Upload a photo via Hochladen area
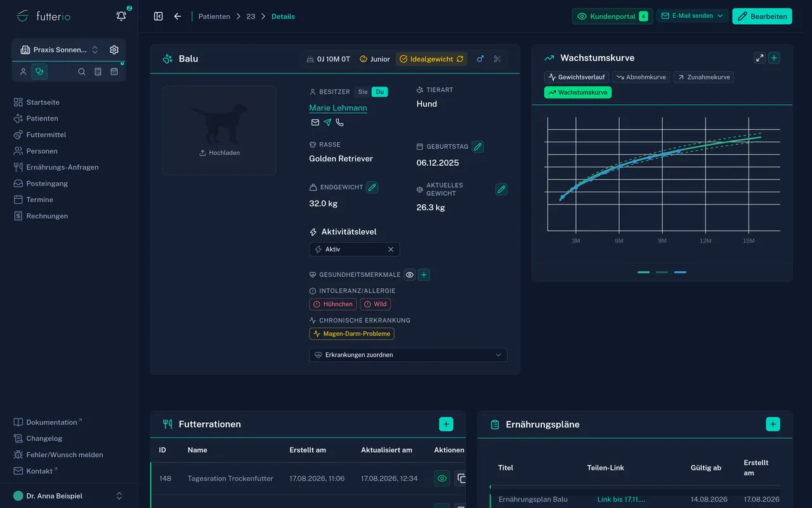 (x=219, y=131)
